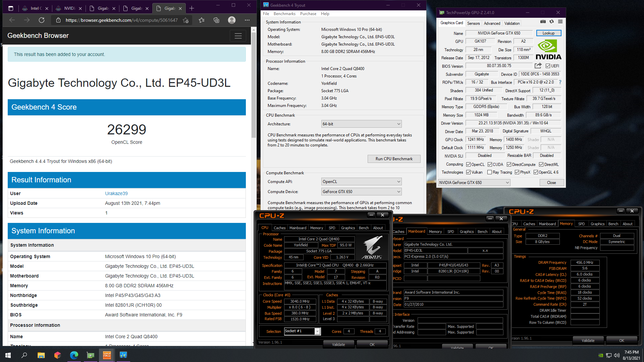
Task: Click OK in the right CPU-Z Memory window
Action: coord(622,341)
